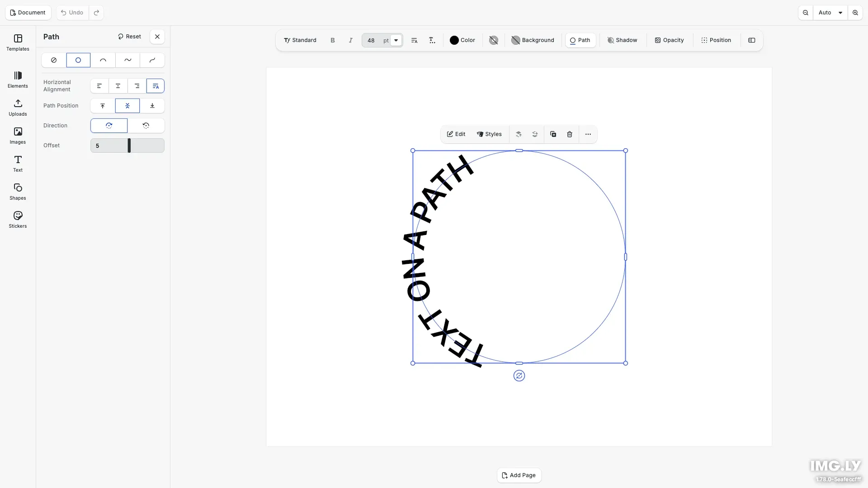Set direction to counterclockwise
This screenshot has height=488, width=868.
(x=146, y=126)
